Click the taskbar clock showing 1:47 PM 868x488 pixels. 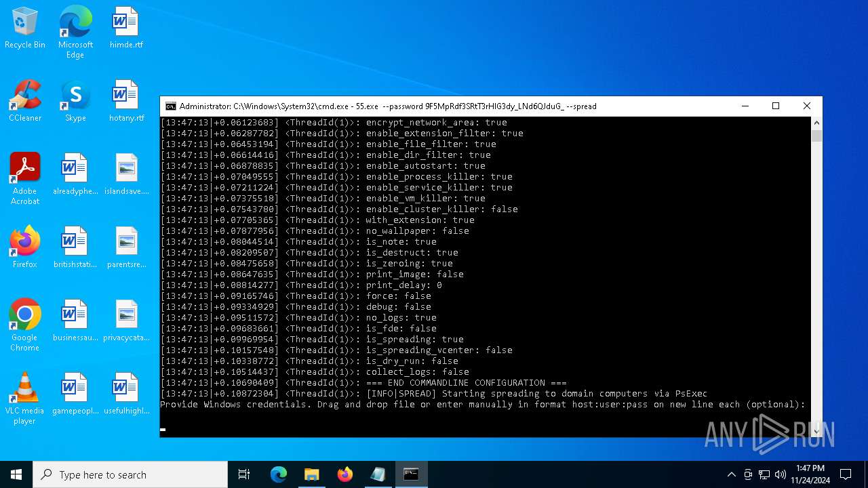(810, 474)
